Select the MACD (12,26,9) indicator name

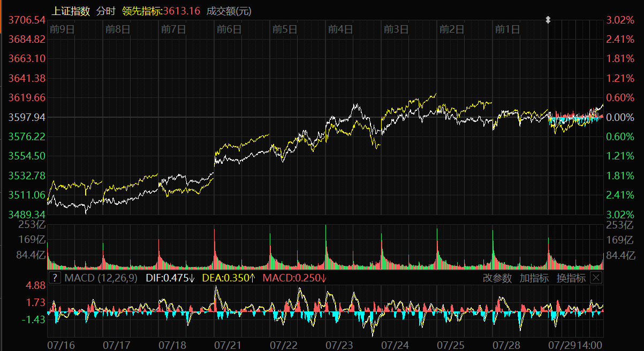point(101,278)
